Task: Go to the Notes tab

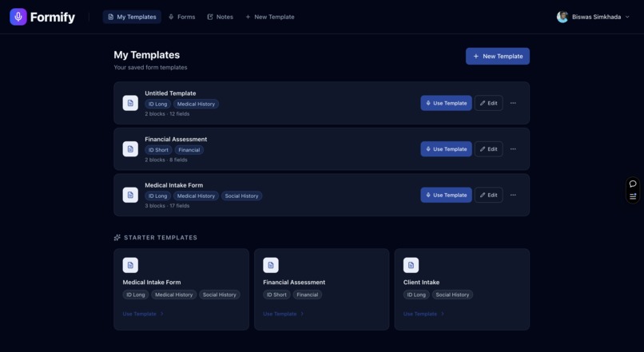Action: pos(221,17)
